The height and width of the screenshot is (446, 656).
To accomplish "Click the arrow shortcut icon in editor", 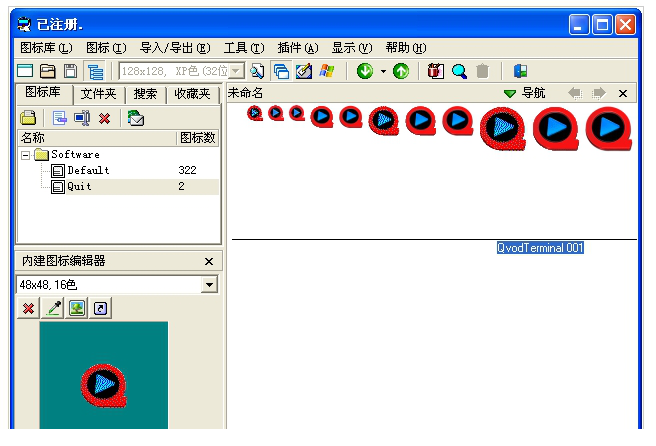I will [x=100, y=309].
